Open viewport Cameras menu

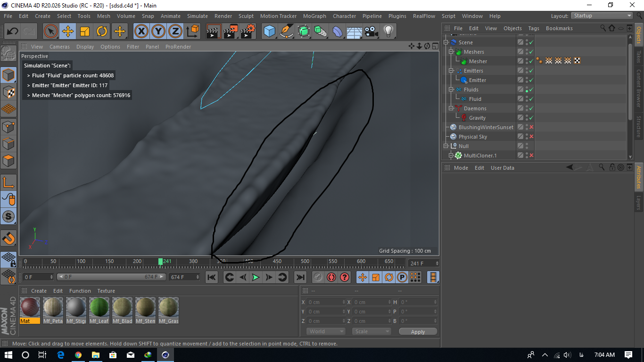tap(59, 47)
